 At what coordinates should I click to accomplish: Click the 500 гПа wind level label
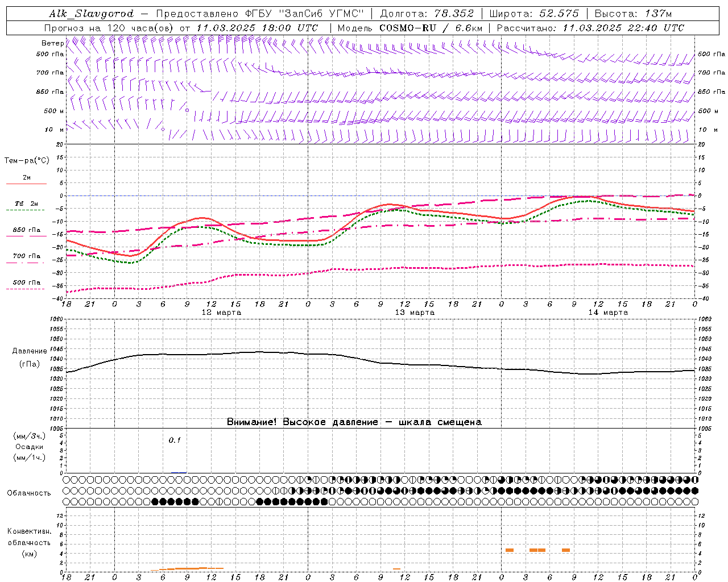coord(50,54)
